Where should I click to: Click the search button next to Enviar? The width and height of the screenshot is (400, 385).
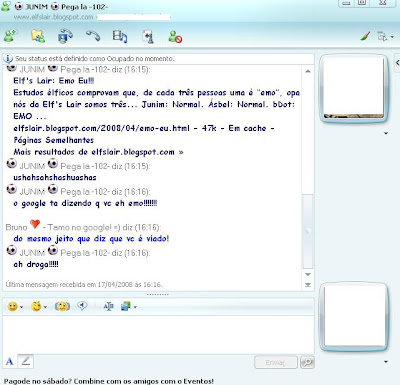point(307,362)
